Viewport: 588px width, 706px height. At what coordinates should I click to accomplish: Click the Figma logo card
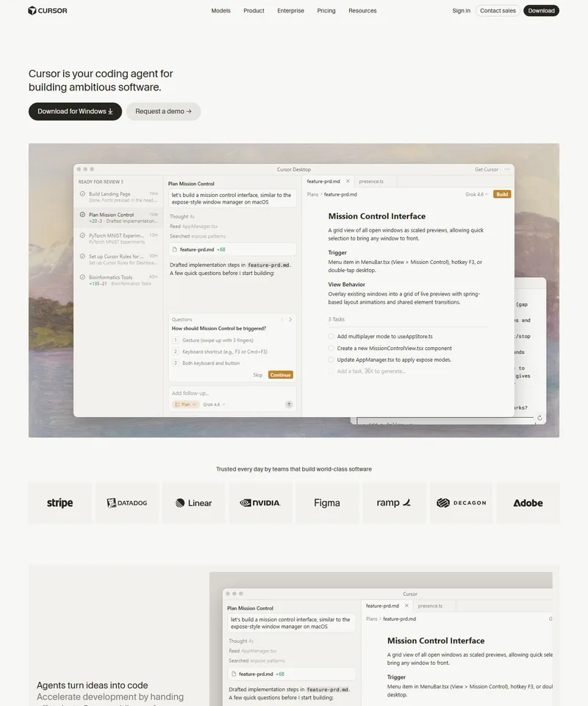[327, 503]
